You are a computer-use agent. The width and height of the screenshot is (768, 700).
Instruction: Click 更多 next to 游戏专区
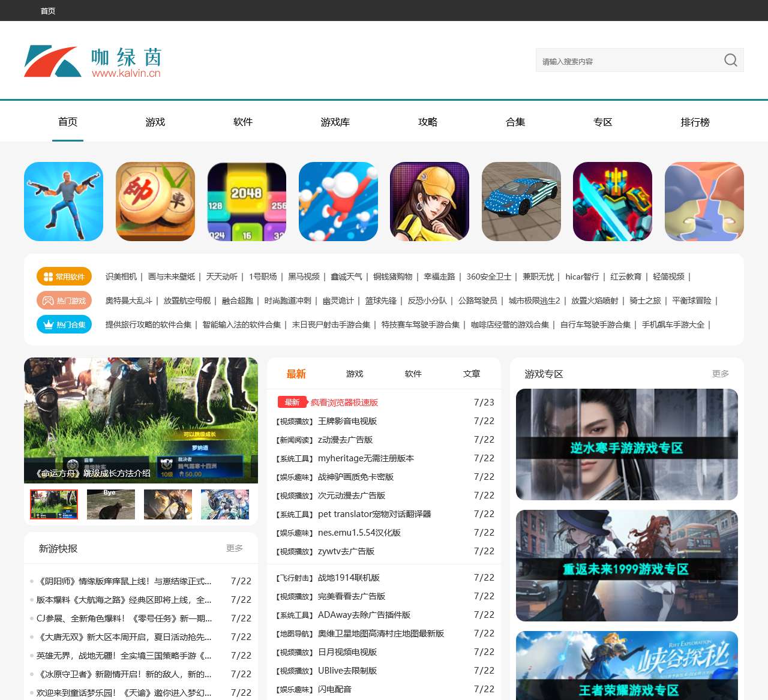pyautogui.click(x=721, y=374)
